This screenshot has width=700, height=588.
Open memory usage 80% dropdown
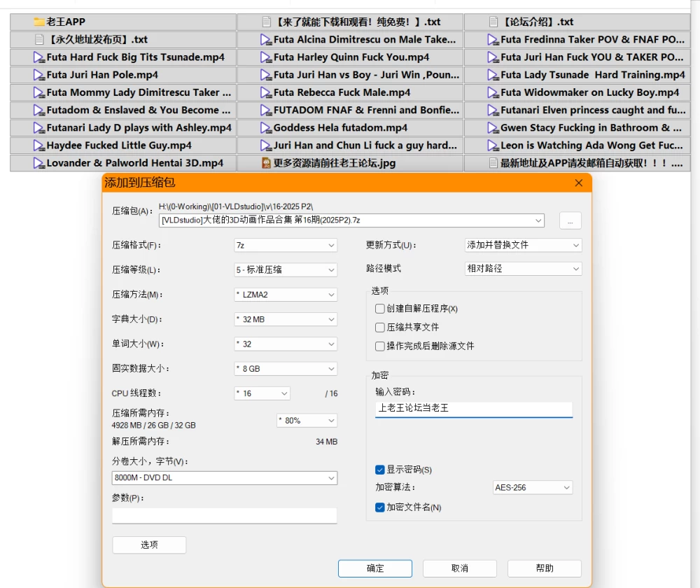click(x=307, y=421)
